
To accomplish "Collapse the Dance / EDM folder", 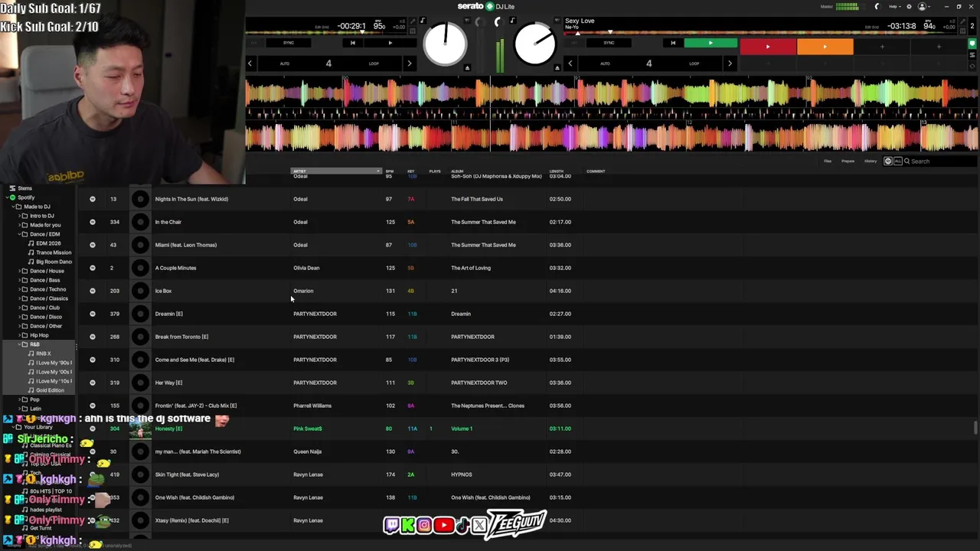I will click(x=21, y=234).
